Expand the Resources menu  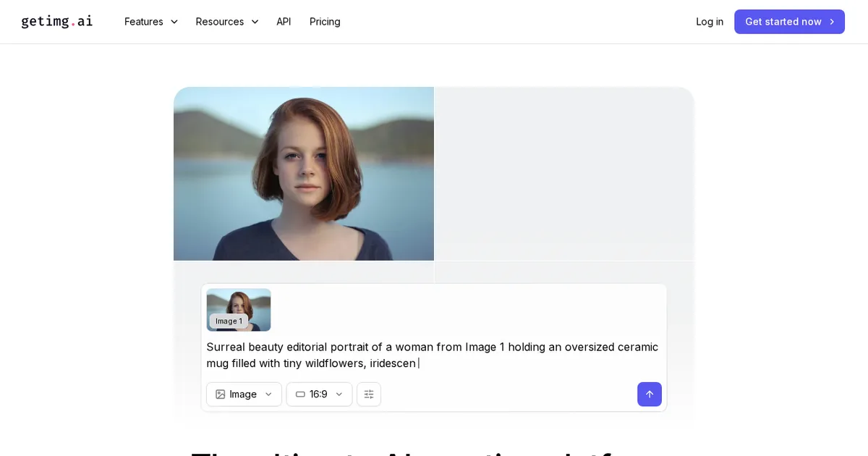(x=227, y=22)
